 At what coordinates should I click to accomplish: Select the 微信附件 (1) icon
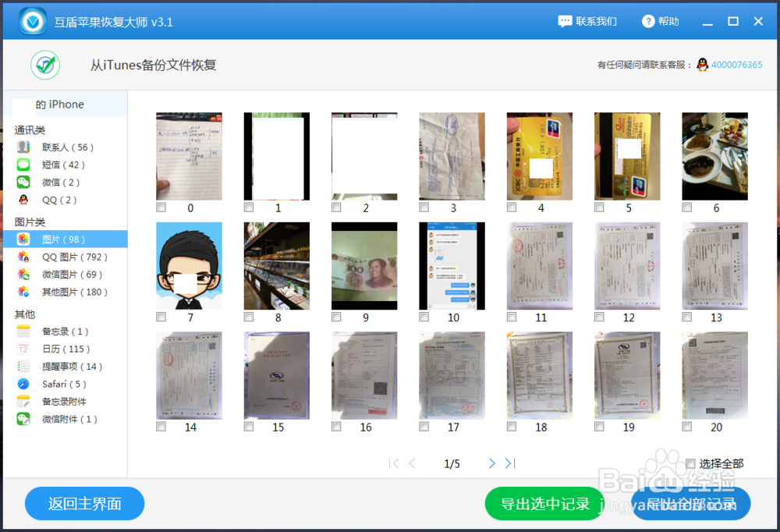[x=23, y=419]
